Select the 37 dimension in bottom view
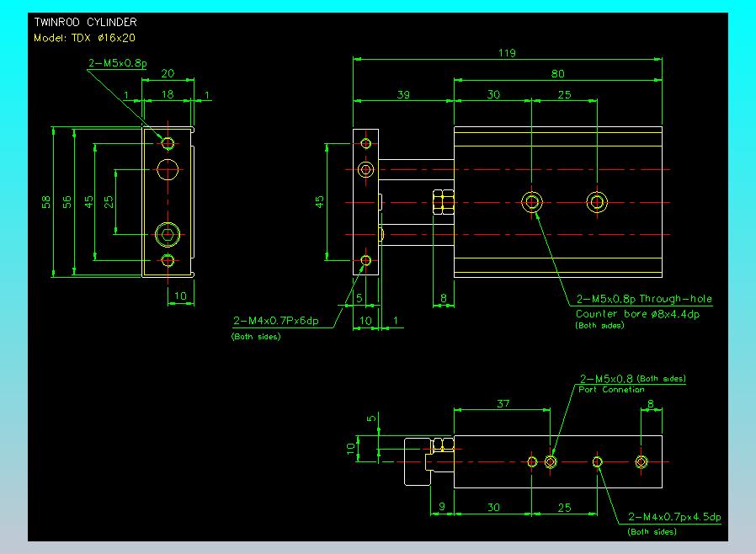This screenshot has height=554, width=756. coord(503,404)
